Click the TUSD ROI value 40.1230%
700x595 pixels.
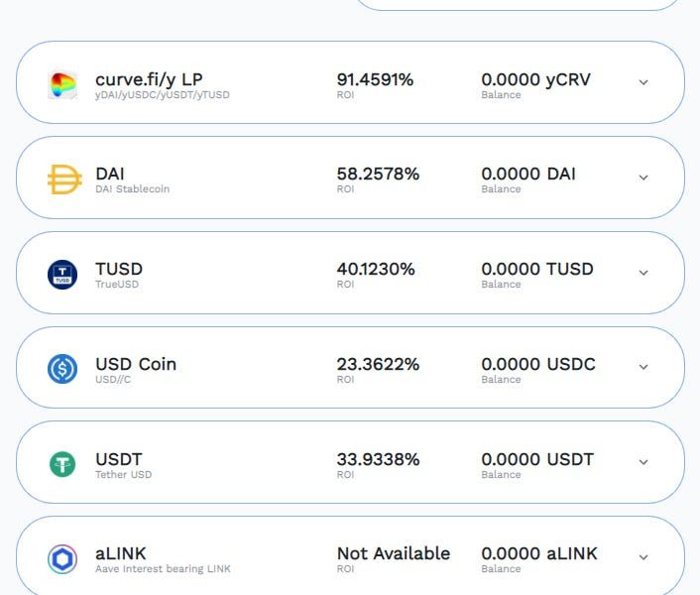click(x=376, y=269)
